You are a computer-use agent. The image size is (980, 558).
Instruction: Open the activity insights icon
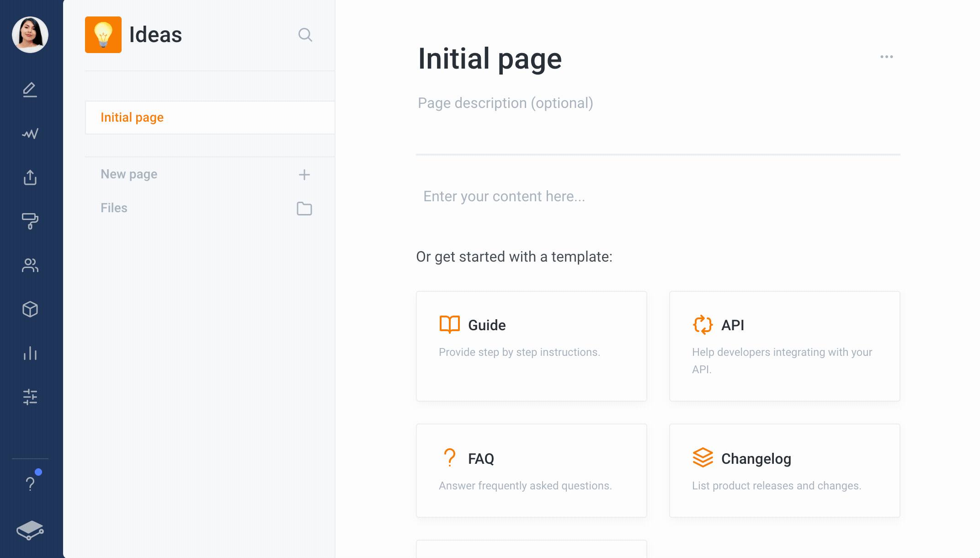tap(30, 134)
